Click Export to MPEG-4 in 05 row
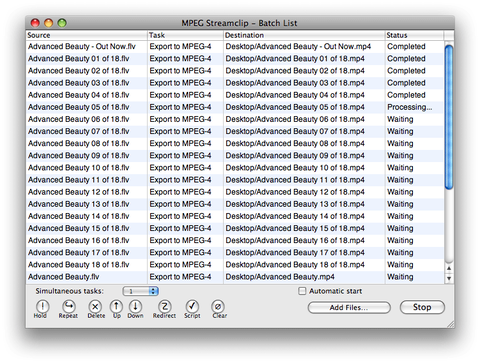Image resolution: width=480 pixels, height=363 pixels. [180, 107]
